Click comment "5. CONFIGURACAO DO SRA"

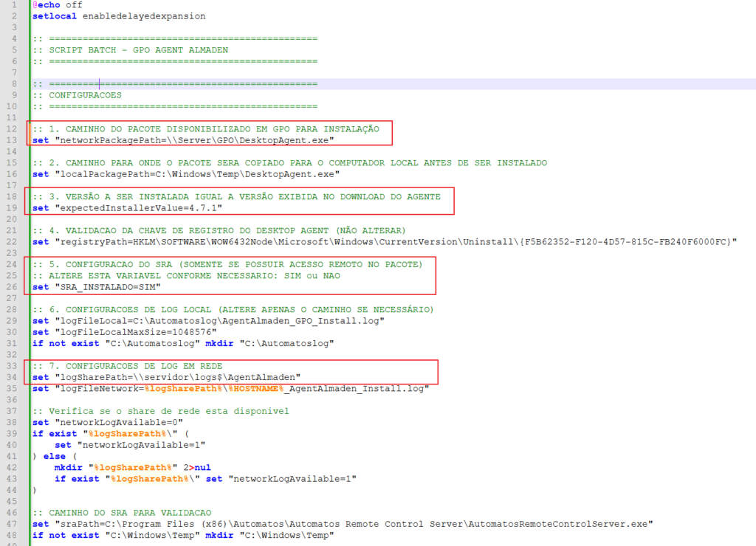[227, 265]
